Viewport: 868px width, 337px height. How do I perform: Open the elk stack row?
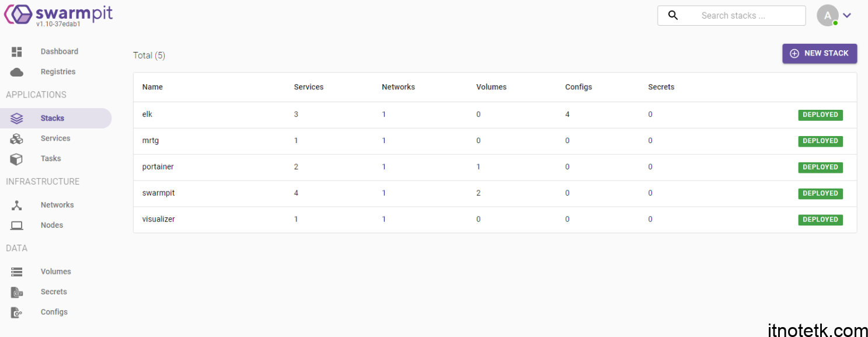point(495,114)
